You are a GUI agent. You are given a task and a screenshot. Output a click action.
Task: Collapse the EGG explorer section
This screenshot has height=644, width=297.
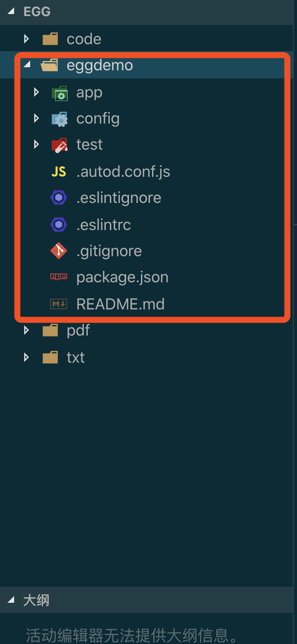click(11, 12)
